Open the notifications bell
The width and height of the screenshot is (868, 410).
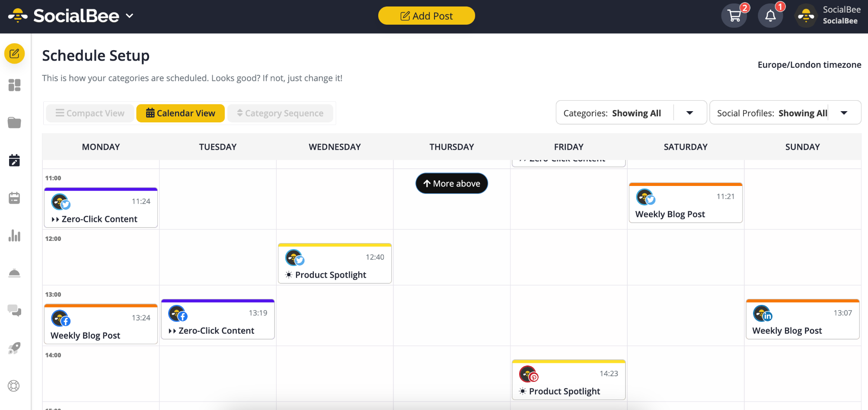[770, 16]
